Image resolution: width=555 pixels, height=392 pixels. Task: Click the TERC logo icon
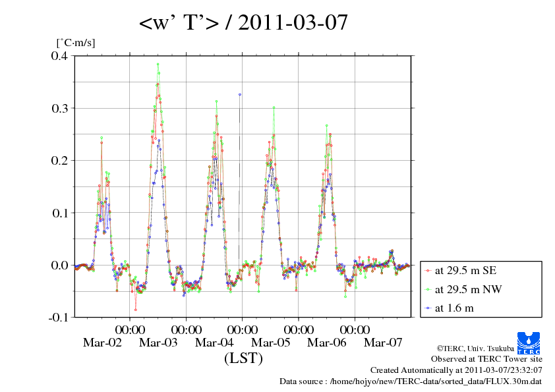[x=529, y=343]
